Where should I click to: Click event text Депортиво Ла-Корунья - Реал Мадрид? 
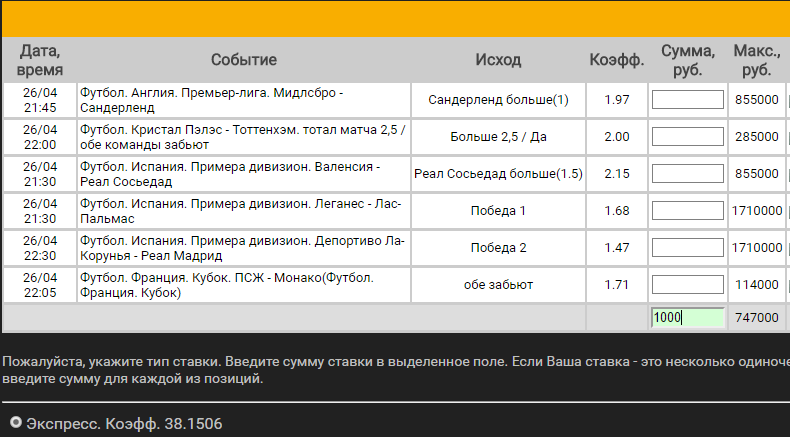point(243,248)
